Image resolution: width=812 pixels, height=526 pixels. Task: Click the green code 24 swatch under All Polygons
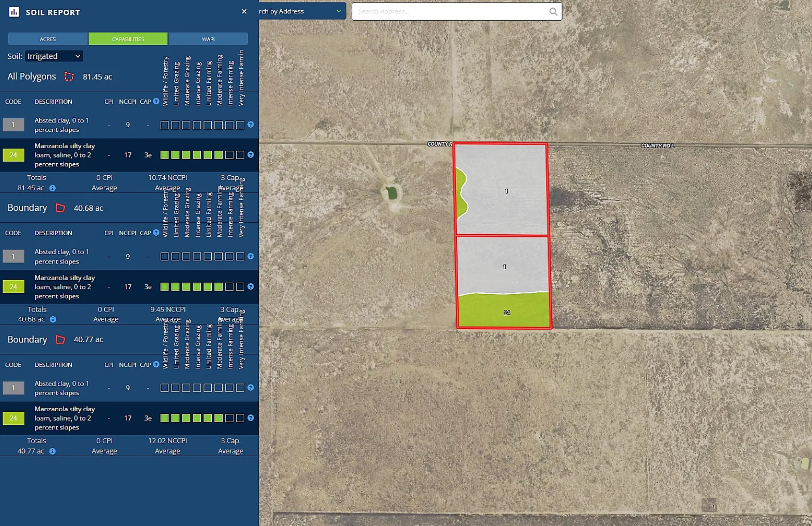(x=13, y=155)
